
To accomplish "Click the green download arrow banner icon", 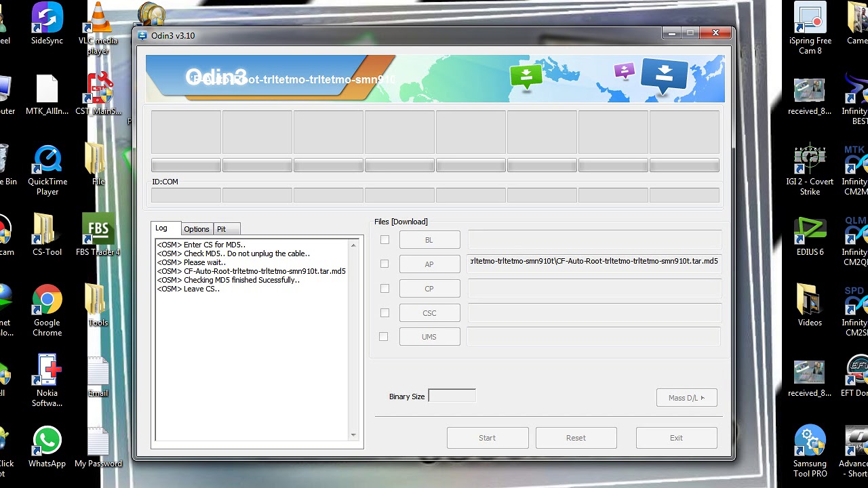I will (x=526, y=77).
